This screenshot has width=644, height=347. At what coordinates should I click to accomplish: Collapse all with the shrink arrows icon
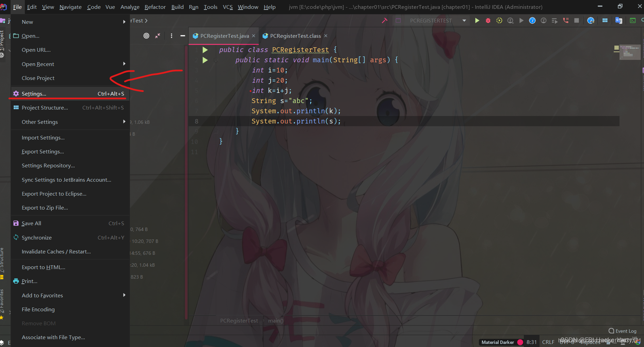[158, 36]
